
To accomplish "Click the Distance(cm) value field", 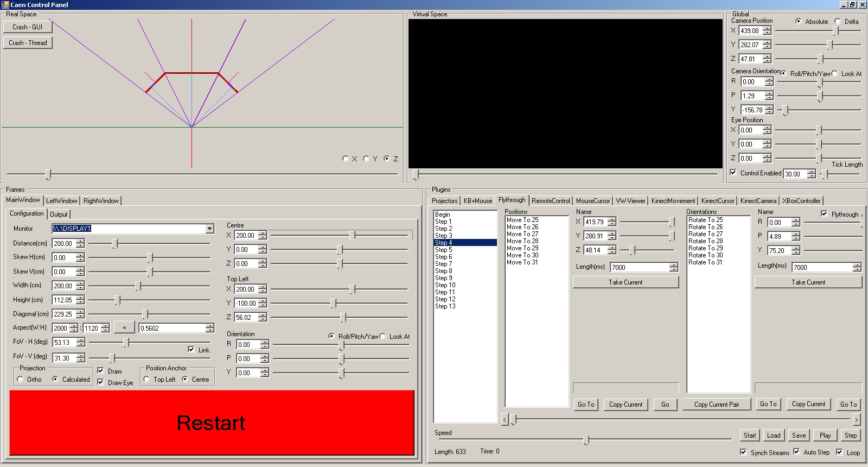I will pos(63,243).
